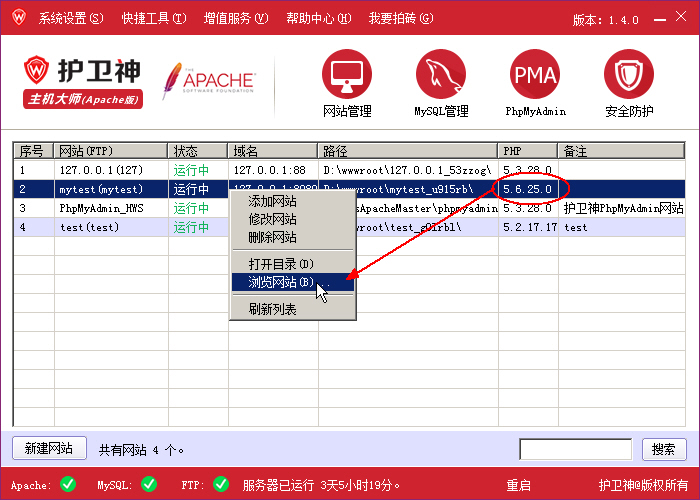Viewport: 700px width, 500px height.
Task: Focus the search input field
Action: 575,449
